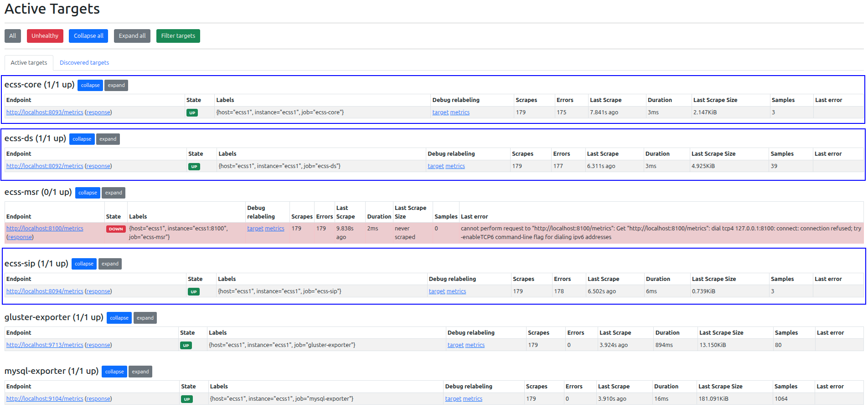Click the DOWN state badge for ecss-msr
The width and height of the screenshot is (868, 413).
pyautogui.click(x=116, y=229)
